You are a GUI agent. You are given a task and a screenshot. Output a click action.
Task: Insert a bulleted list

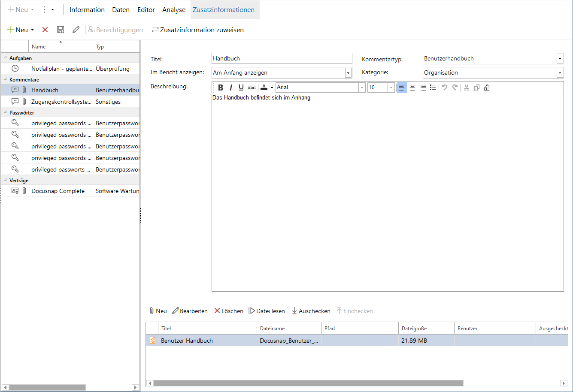coord(433,87)
